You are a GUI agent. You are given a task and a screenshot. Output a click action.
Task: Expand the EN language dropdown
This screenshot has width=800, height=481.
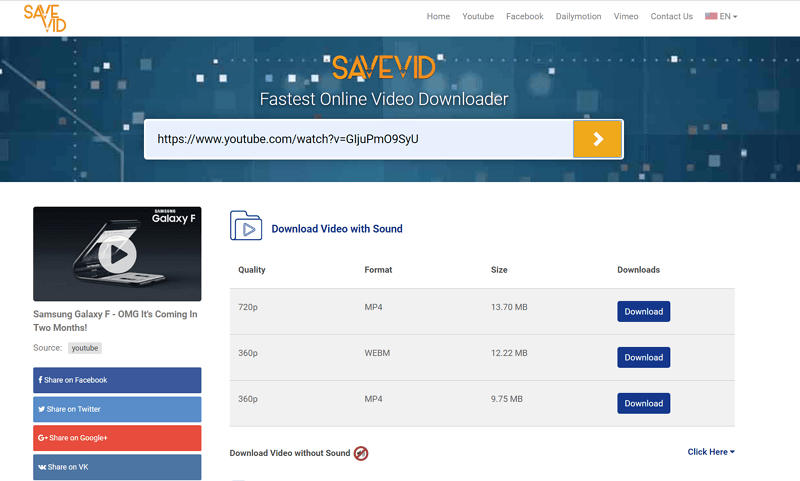(x=728, y=16)
